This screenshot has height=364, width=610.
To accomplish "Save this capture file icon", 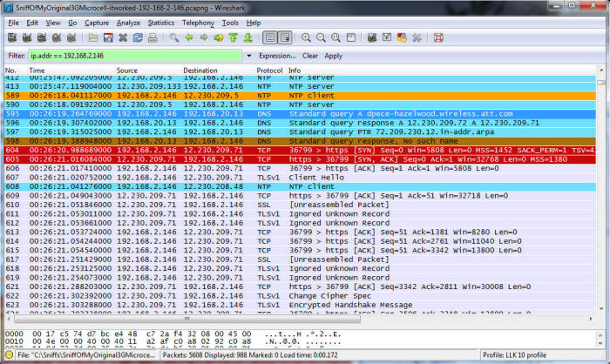I will click(108, 37).
